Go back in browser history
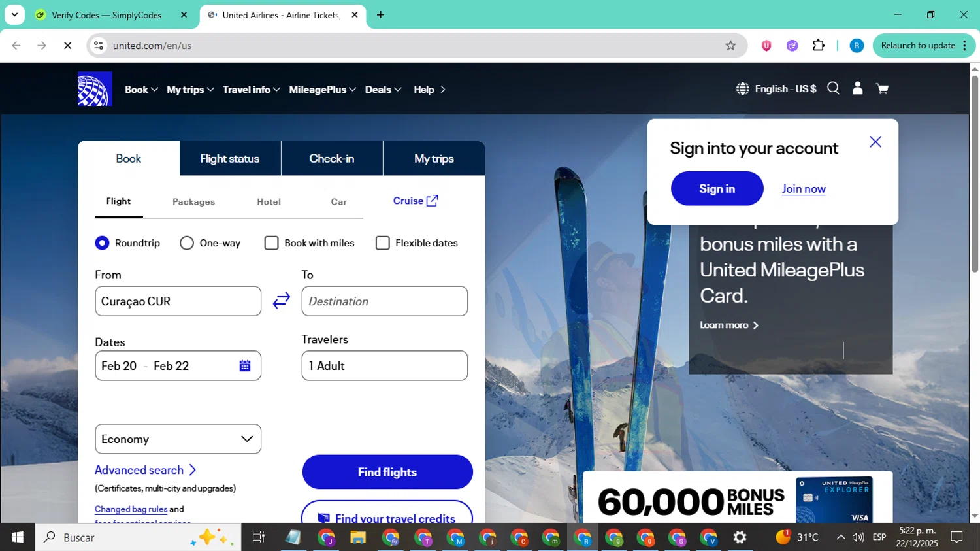Image resolution: width=980 pixels, height=551 pixels. [16, 46]
